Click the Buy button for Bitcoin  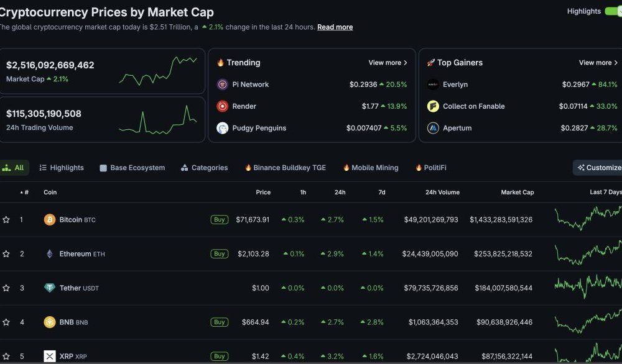[219, 219]
